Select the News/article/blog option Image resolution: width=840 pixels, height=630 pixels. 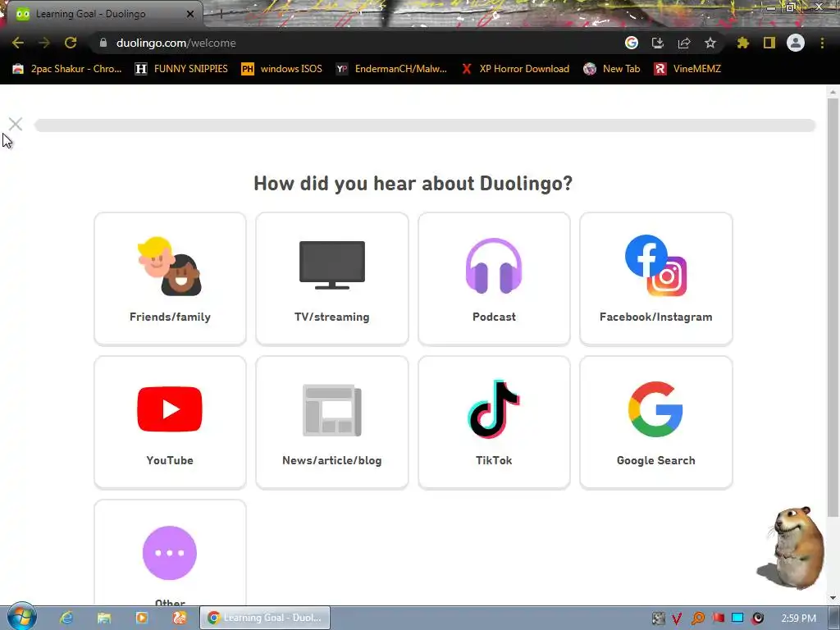tap(332, 422)
